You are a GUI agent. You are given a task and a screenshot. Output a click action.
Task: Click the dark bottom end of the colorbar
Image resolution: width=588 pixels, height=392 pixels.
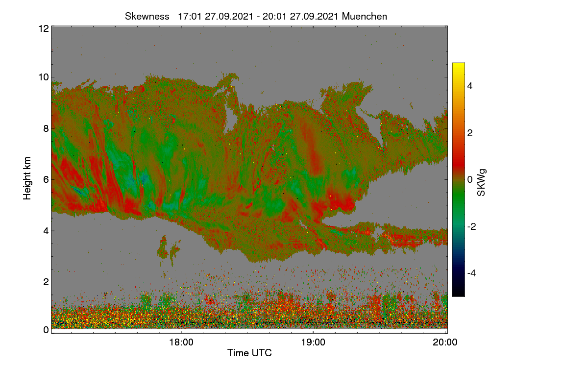tap(458, 290)
